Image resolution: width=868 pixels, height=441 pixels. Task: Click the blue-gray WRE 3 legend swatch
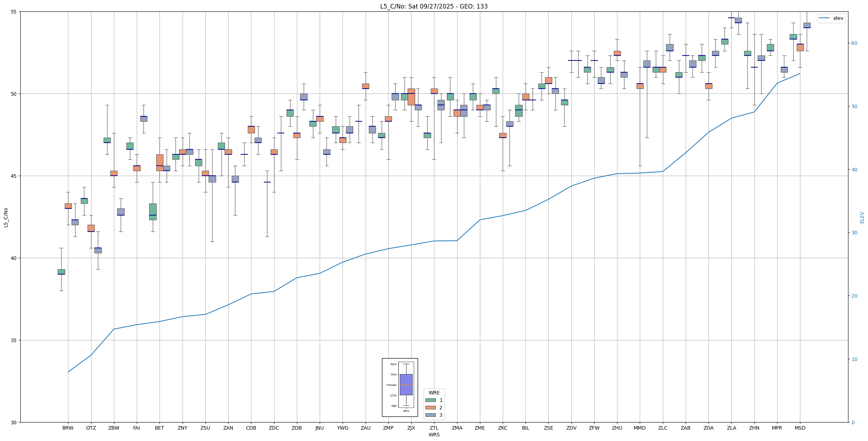(430, 415)
